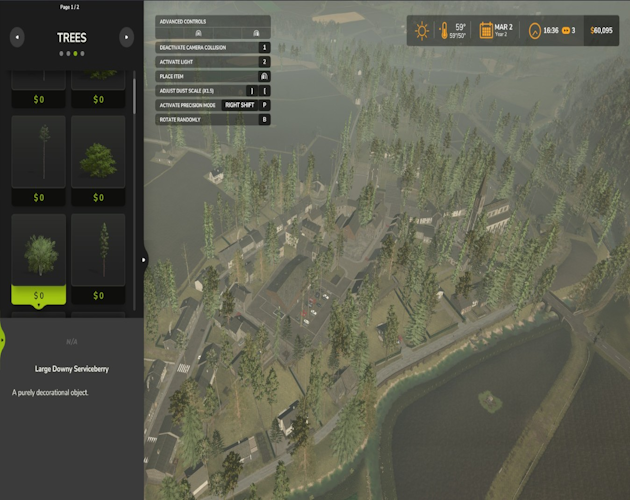630x500 pixels.
Task: Click left mouse icon under Advanced Controls
Action: pyautogui.click(x=198, y=33)
